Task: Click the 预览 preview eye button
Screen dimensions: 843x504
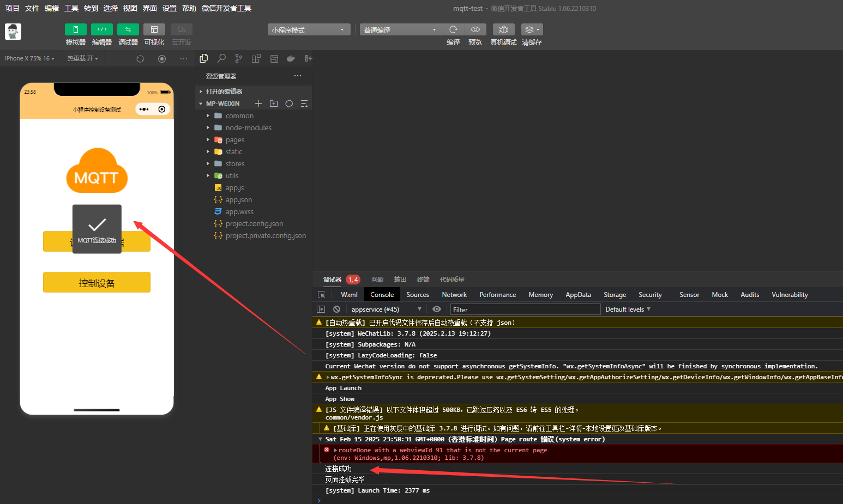Action: click(475, 29)
